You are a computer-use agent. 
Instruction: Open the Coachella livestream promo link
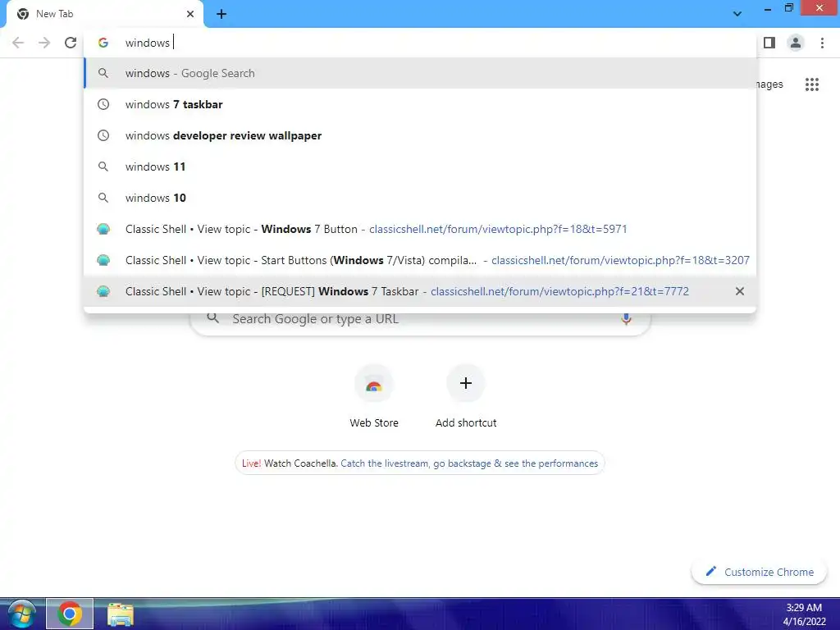[x=469, y=463]
